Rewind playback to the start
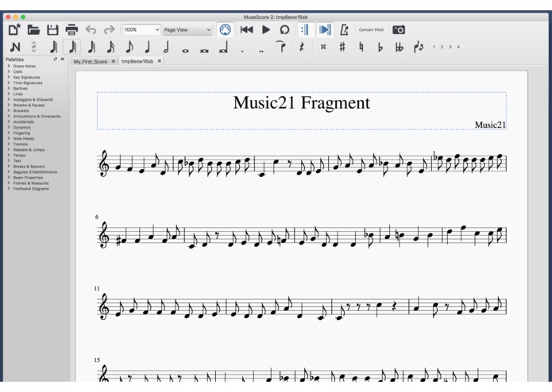 point(246,30)
